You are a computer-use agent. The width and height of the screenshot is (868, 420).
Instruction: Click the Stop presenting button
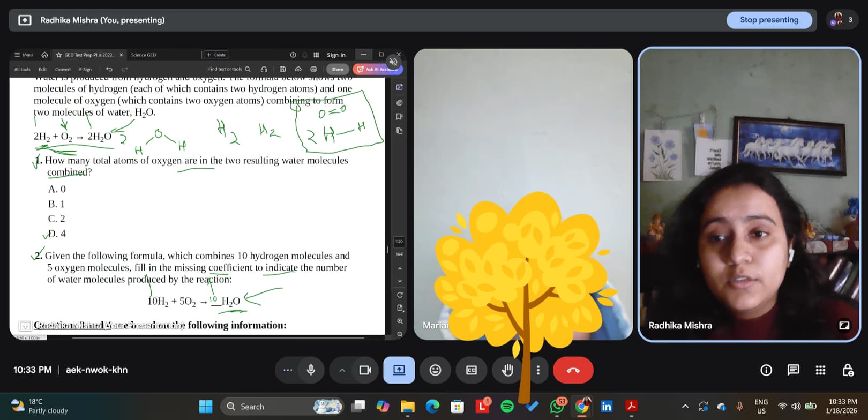tap(769, 20)
